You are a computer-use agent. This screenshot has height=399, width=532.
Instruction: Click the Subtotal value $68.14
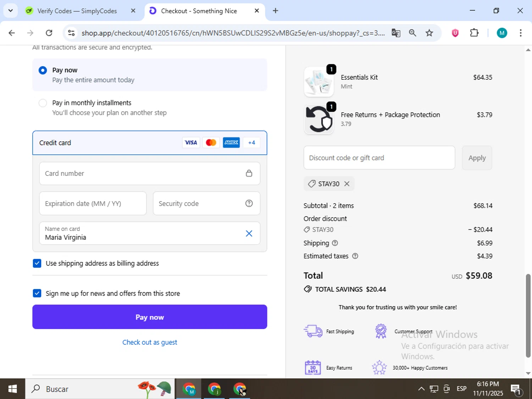coord(483,206)
